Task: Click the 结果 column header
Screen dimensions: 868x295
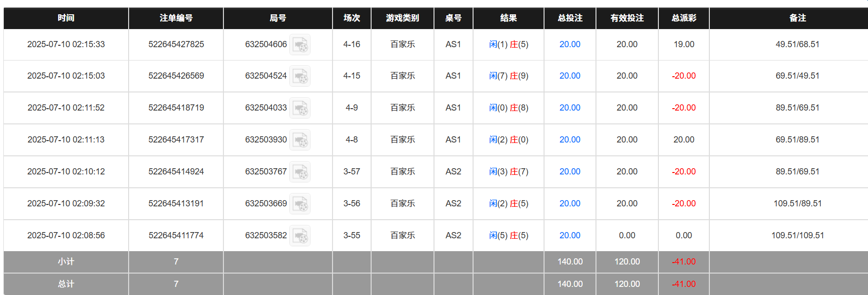Action: 508,18
